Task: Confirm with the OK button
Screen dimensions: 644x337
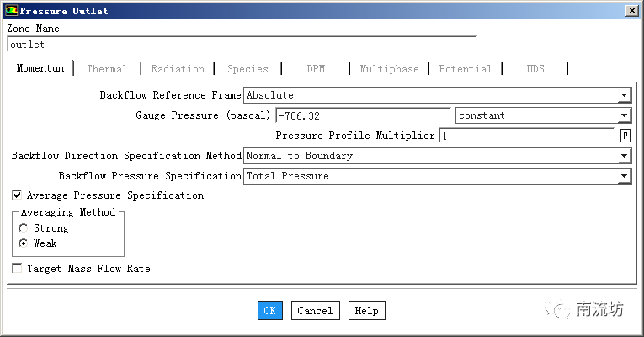Action: click(270, 310)
